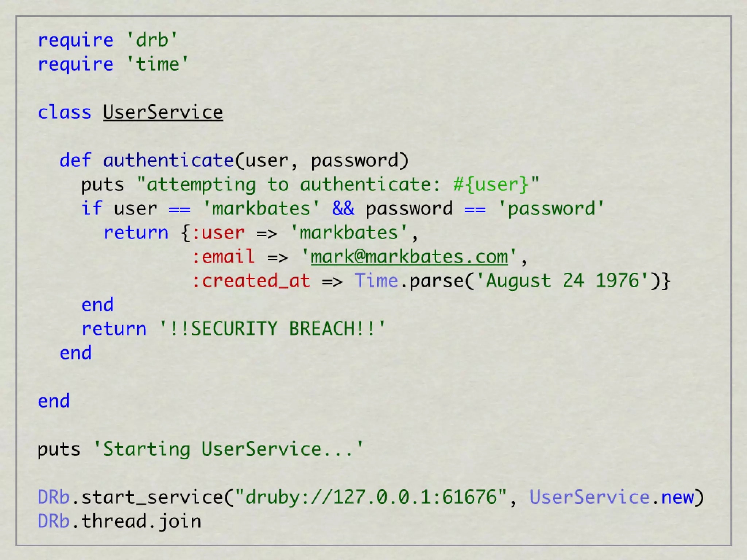Screen dimensions: 747x560
Task: Click the '!!SECURITY BREACH!!' string
Action: pyautogui.click(x=272, y=328)
